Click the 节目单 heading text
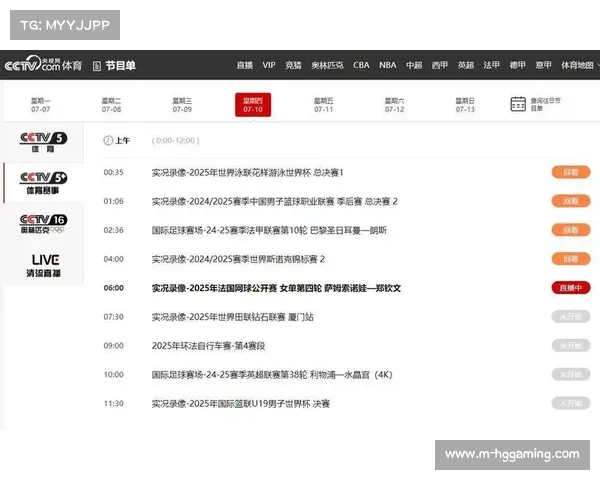This screenshot has height=480, width=600. 121,66
